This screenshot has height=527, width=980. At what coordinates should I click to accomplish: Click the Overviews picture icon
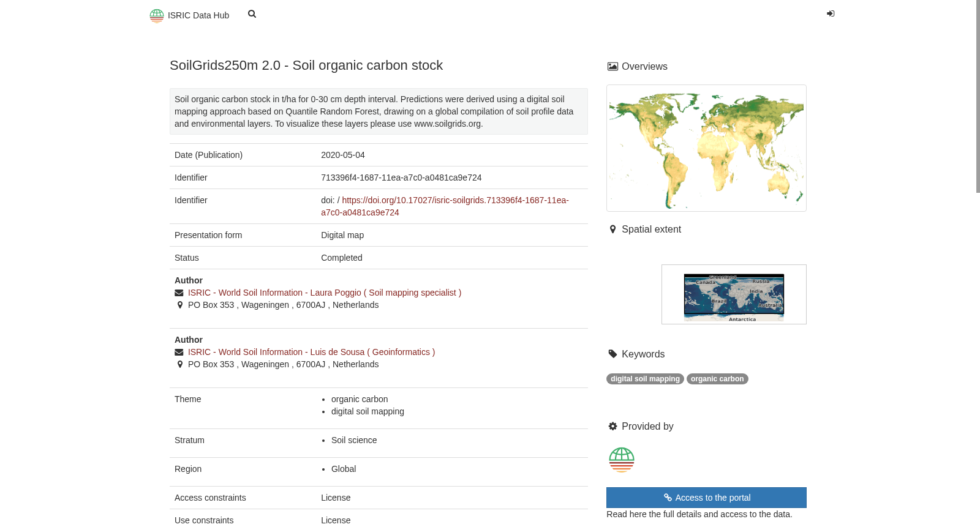tap(612, 67)
